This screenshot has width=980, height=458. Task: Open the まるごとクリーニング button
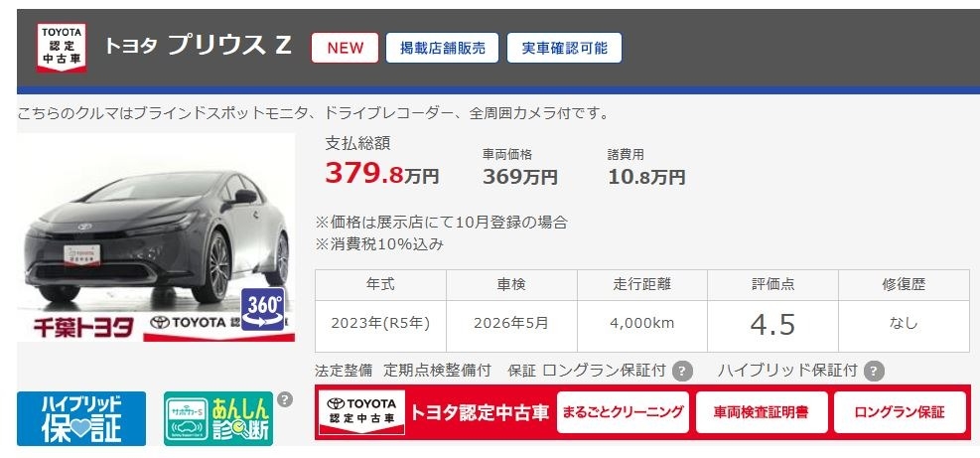[x=623, y=412]
